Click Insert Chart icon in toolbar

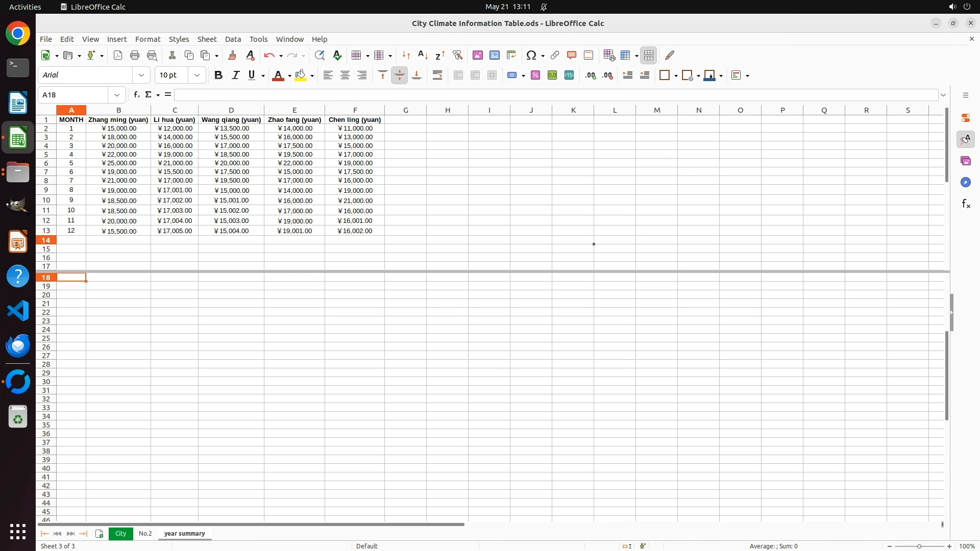494,55
